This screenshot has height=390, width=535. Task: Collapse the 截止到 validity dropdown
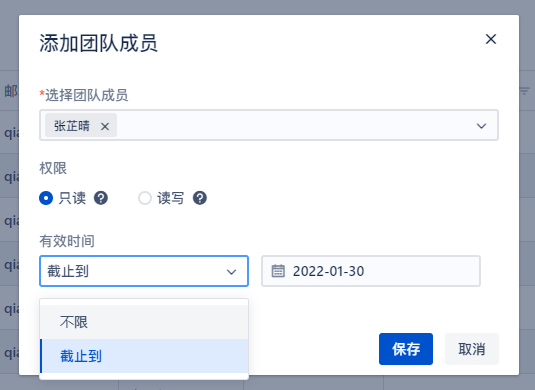tap(144, 271)
